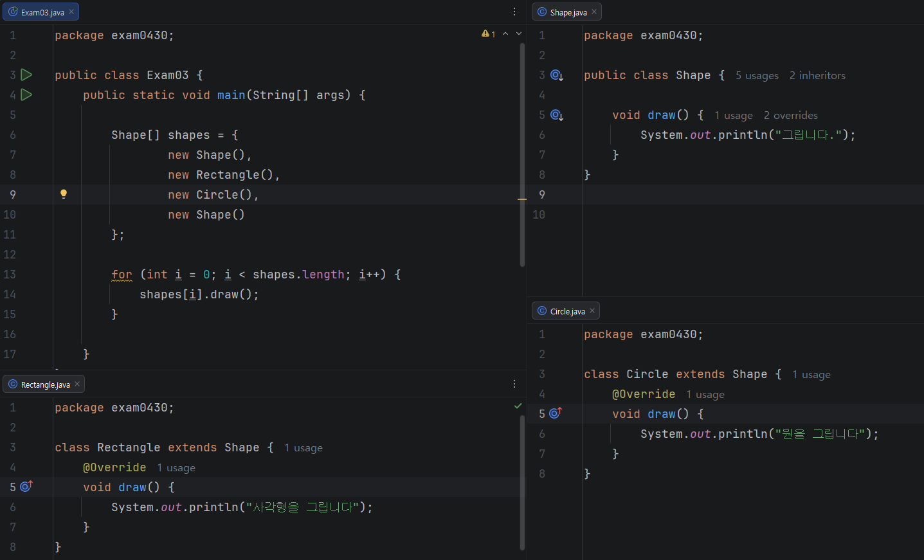Click 'Shape[] shapes' declaration
The height and width of the screenshot is (560, 924).
click(x=160, y=135)
